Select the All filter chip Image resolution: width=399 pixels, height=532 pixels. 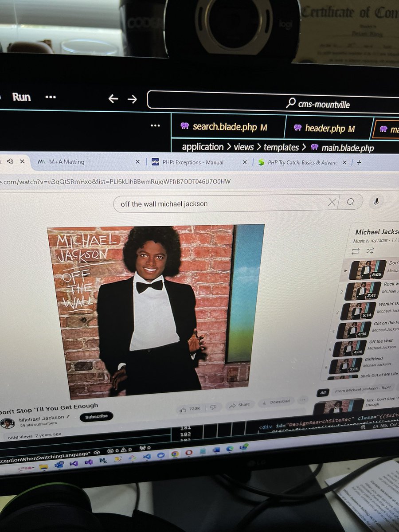(323, 393)
